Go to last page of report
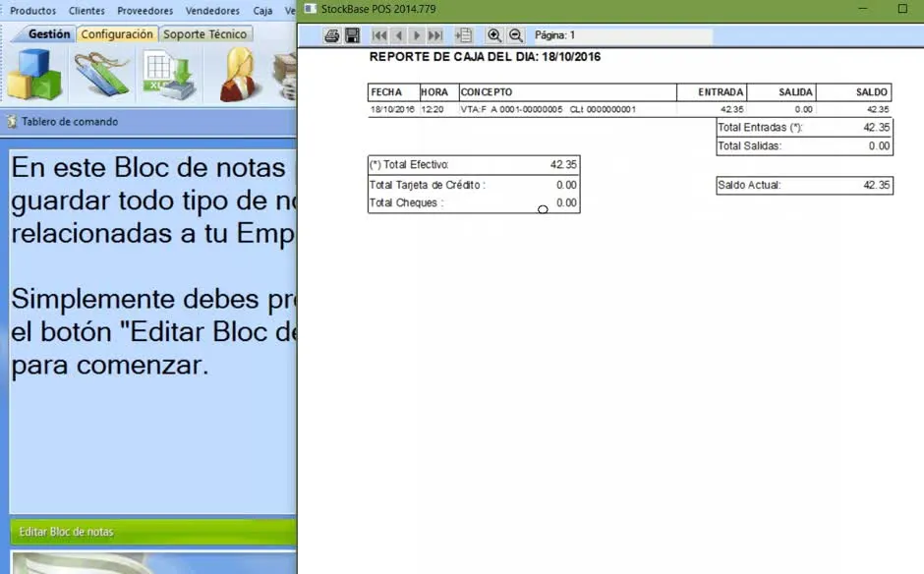The height and width of the screenshot is (574, 924). tap(435, 35)
